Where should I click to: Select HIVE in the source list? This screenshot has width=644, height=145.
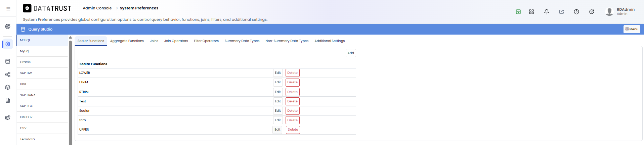(x=42, y=84)
